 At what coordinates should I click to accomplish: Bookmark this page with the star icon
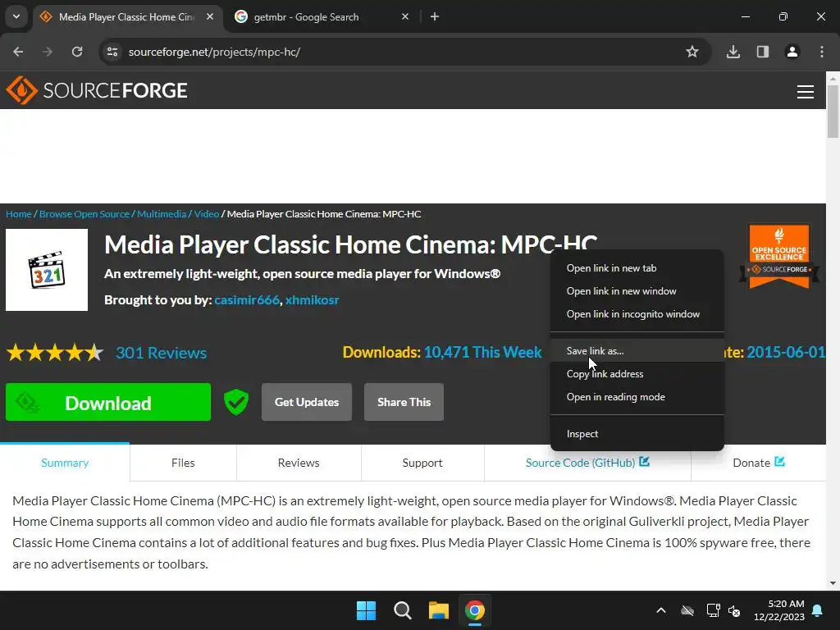692,52
